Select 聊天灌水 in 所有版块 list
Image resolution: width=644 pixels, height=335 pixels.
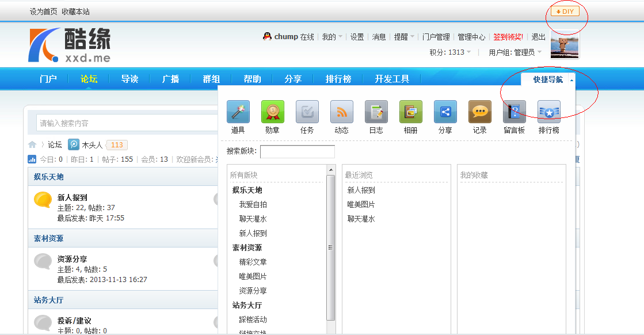click(x=253, y=219)
